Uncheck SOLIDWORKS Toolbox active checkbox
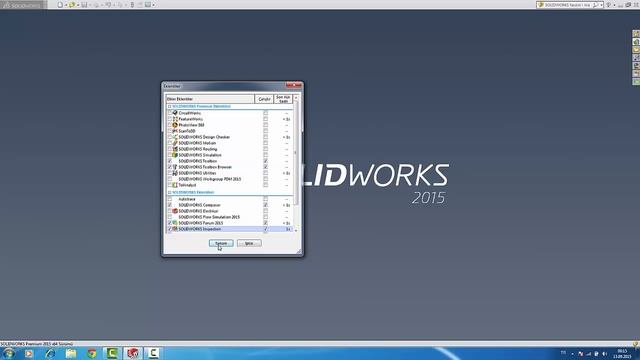Screen dimensions: 640x360 (x=170, y=161)
